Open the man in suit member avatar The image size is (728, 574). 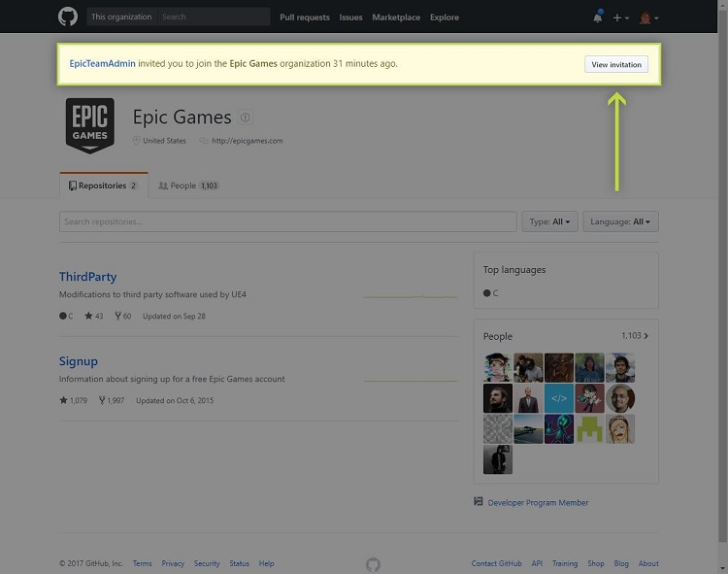(x=528, y=398)
